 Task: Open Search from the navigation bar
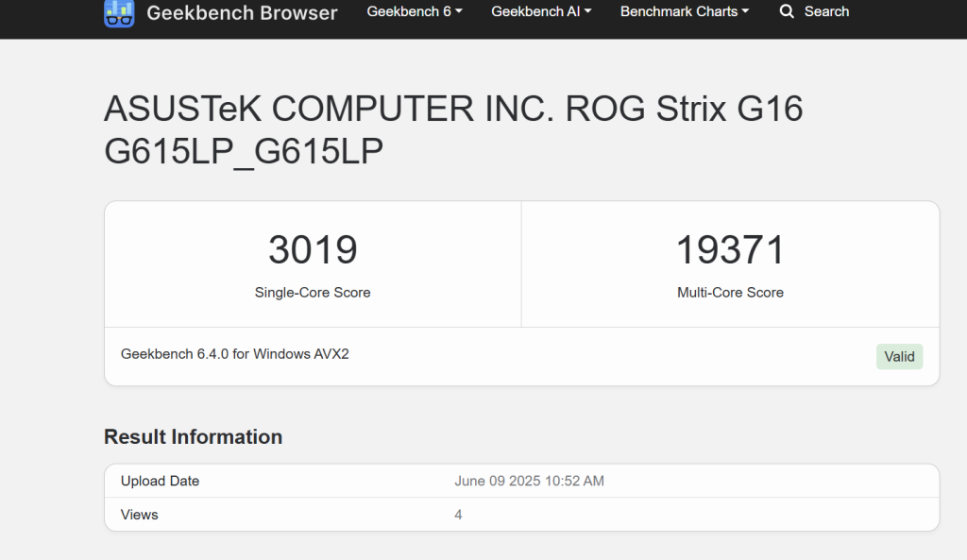[814, 11]
